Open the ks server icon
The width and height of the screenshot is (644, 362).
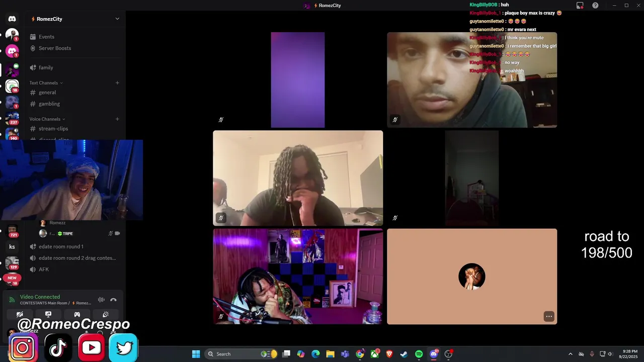[x=12, y=247]
